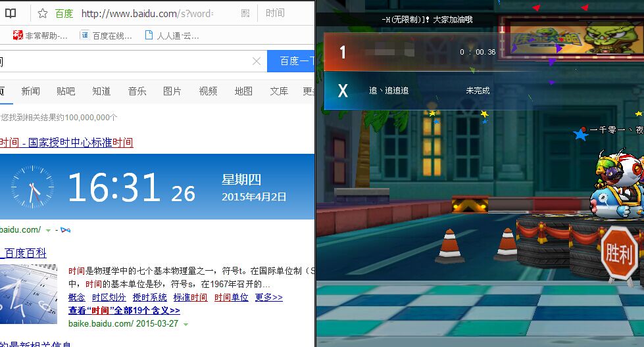Open the 百度百科 result title
This screenshot has height=347, width=644.
[x=24, y=253]
